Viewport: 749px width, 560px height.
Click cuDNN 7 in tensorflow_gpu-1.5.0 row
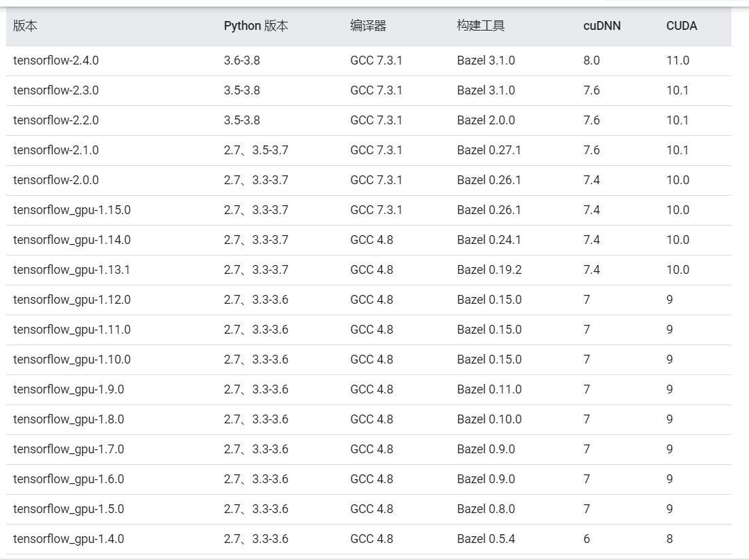coord(587,509)
